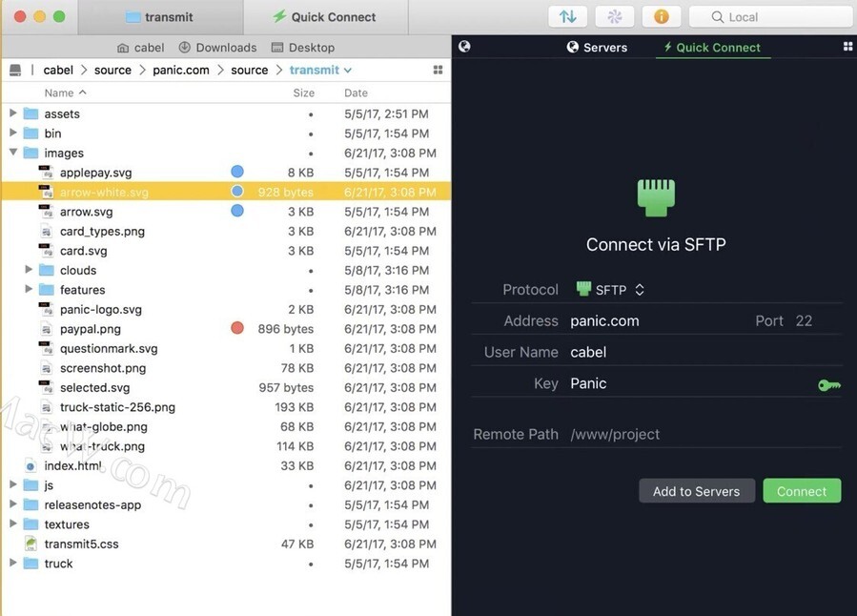
Task: Select the applepay.svg file icon
Action: [x=47, y=173]
